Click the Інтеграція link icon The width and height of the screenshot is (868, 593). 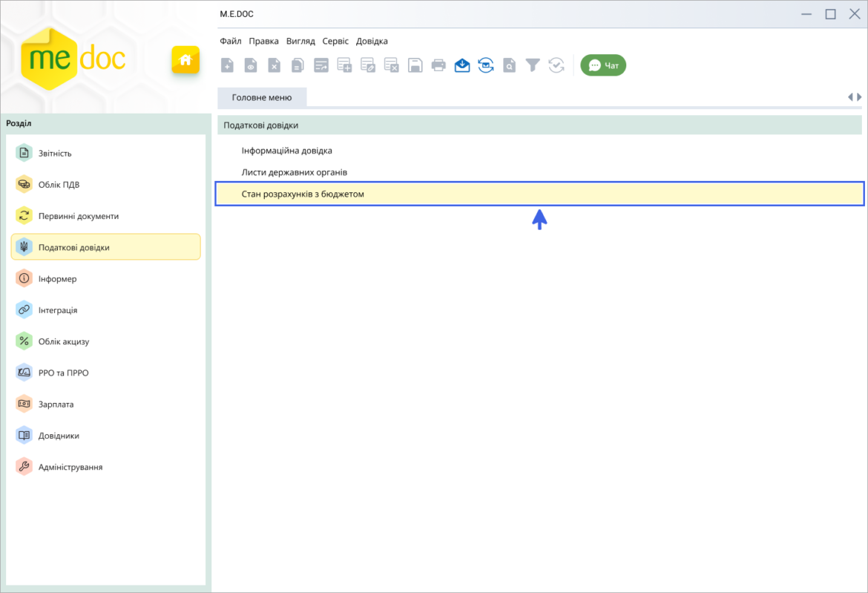click(24, 310)
